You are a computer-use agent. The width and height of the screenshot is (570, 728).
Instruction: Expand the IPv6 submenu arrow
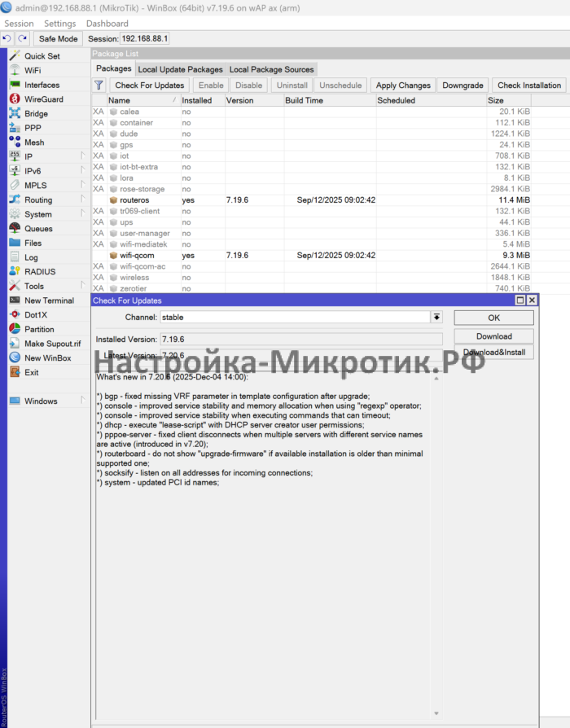point(82,171)
